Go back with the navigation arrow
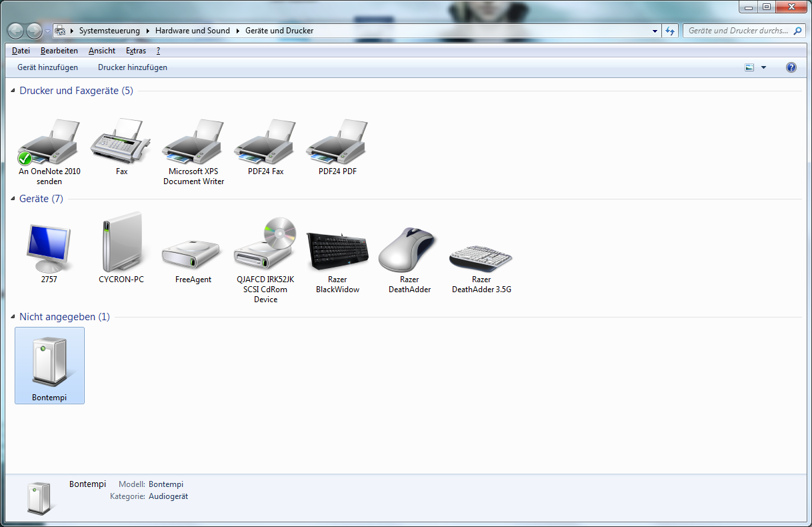The image size is (812, 527). tap(15, 31)
